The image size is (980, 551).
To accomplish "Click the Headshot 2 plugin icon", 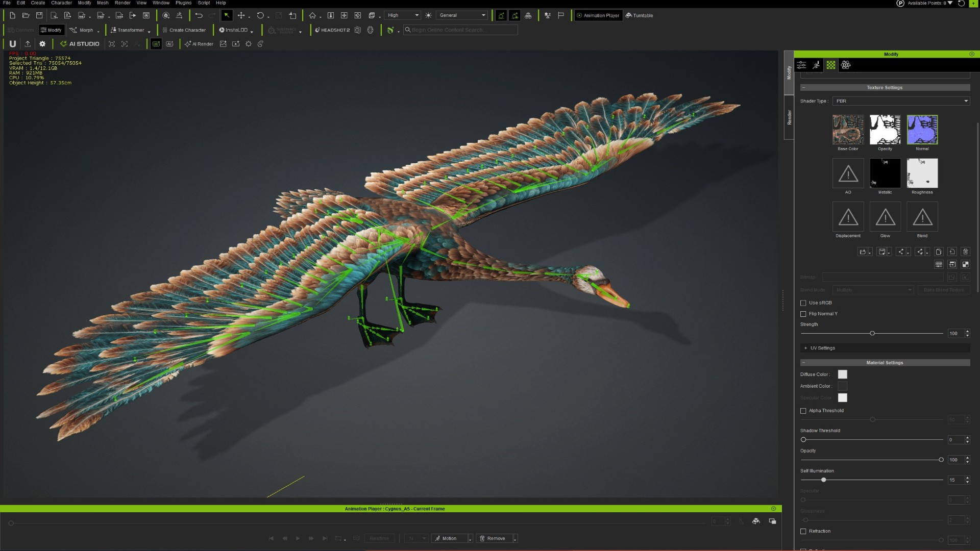I will [x=332, y=30].
